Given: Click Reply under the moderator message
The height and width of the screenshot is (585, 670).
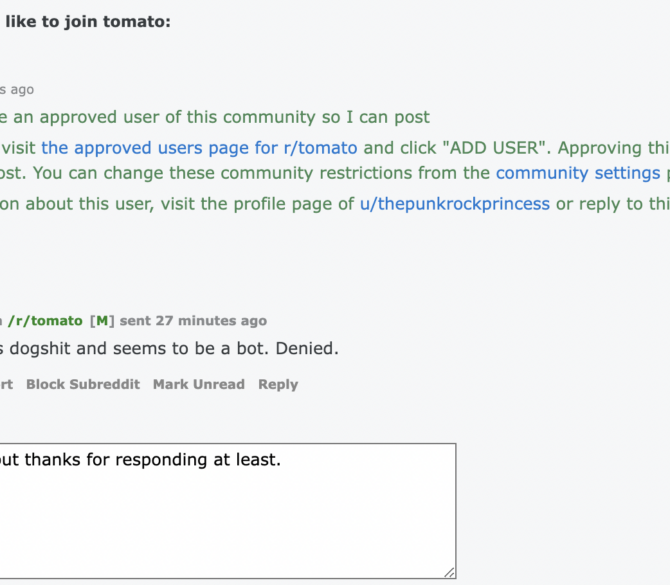Looking at the screenshot, I should click(x=278, y=384).
